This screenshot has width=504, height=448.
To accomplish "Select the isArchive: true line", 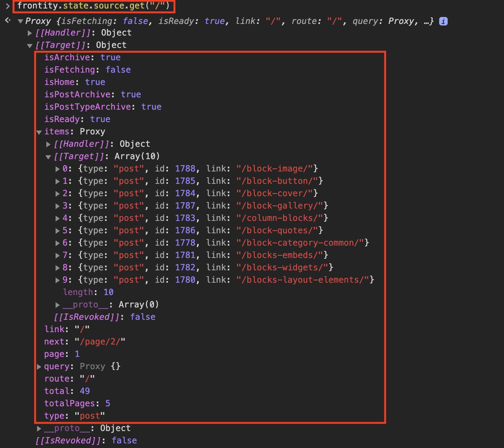I will (82, 57).
